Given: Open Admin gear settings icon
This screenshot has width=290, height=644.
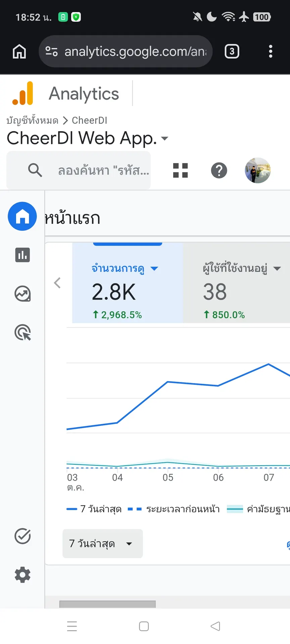Looking at the screenshot, I should click(22, 575).
